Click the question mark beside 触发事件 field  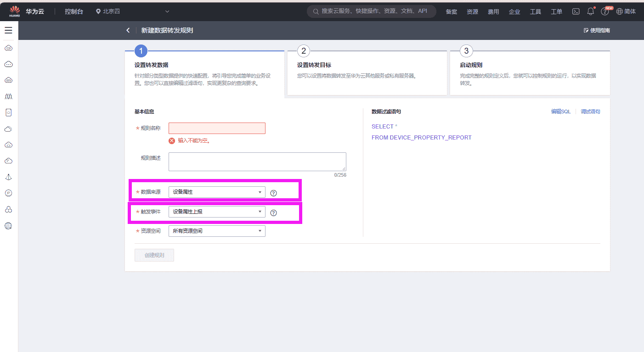tap(273, 213)
